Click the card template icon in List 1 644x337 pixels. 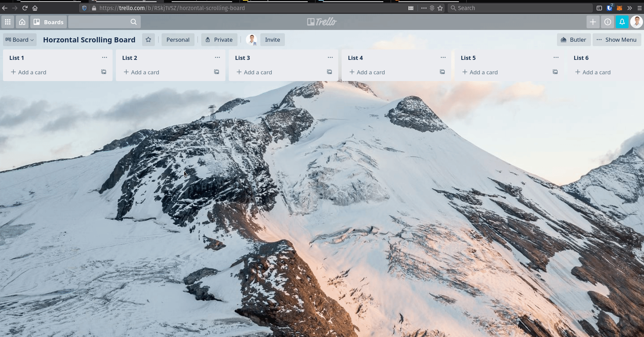coord(103,72)
